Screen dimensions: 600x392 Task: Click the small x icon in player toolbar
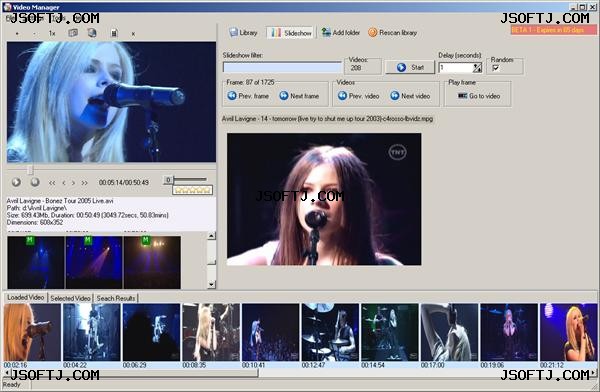pos(133,34)
